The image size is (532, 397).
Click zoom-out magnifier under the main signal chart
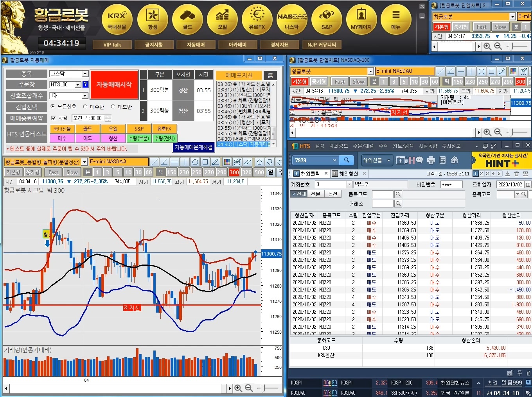pyautogui.click(x=249, y=388)
